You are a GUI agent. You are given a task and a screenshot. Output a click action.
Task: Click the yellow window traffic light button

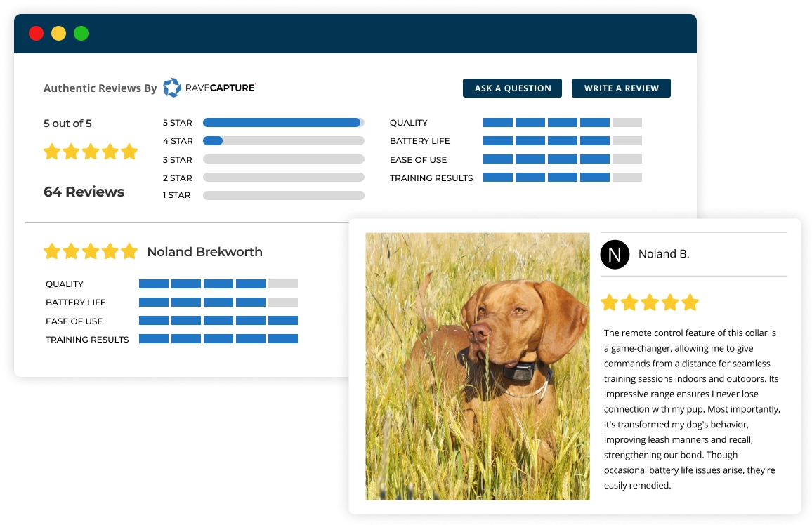point(58,33)
